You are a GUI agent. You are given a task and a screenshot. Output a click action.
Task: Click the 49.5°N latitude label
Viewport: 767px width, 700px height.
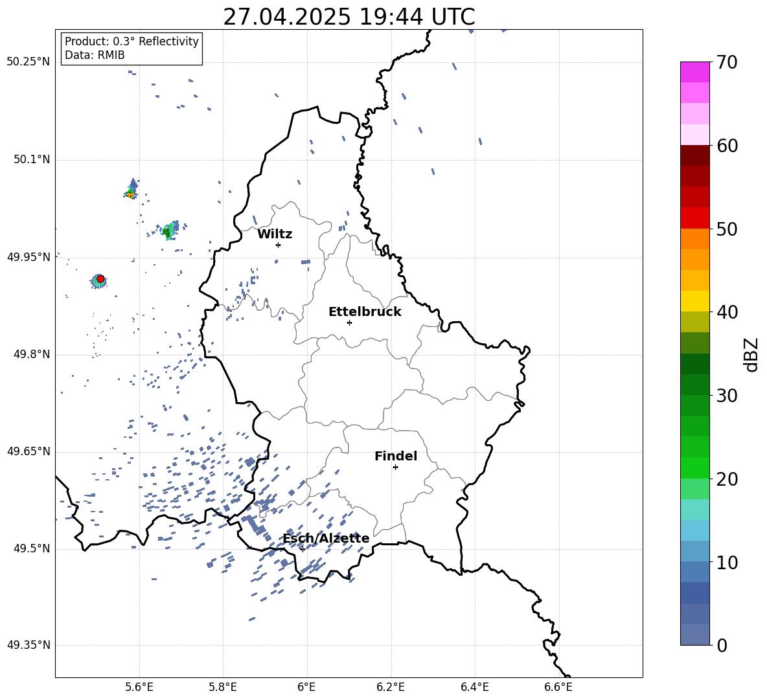[x=32, y=548]
